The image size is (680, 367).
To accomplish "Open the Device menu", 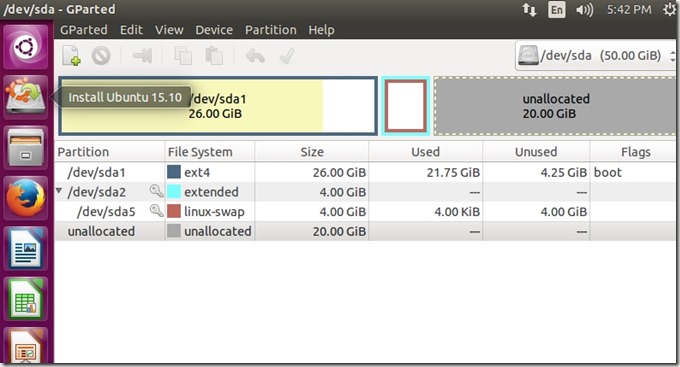I will [214, 30].
